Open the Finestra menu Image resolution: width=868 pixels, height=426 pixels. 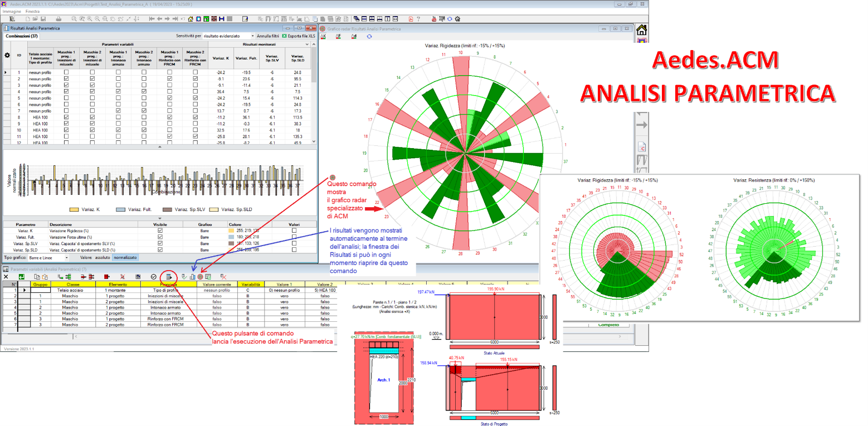click(33, 11)
